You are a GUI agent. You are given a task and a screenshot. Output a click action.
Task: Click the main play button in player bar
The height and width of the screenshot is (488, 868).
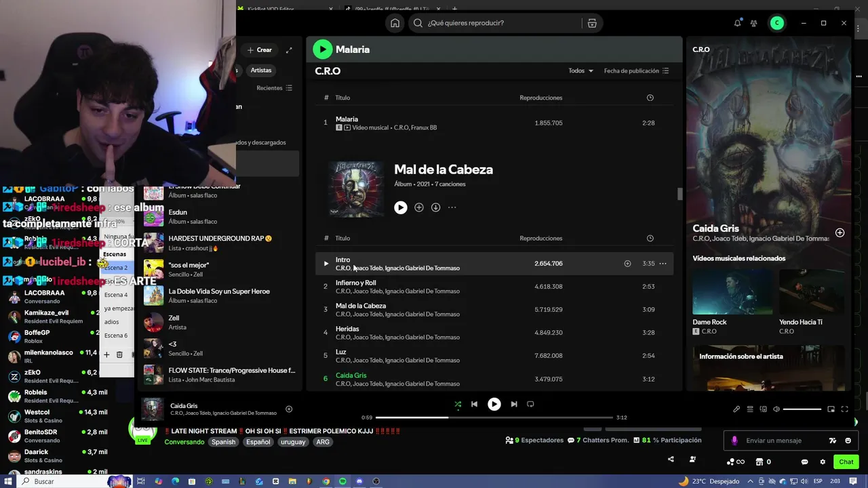point(494,404)
